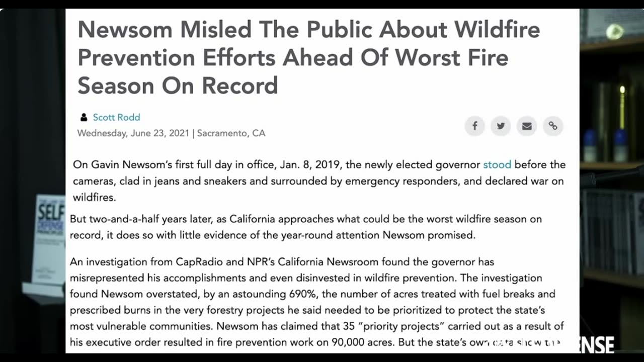The width and height of the screenshot is (644, 362).
Task: Open the Scott Rodd author page
Action: (x=116, y=117)
